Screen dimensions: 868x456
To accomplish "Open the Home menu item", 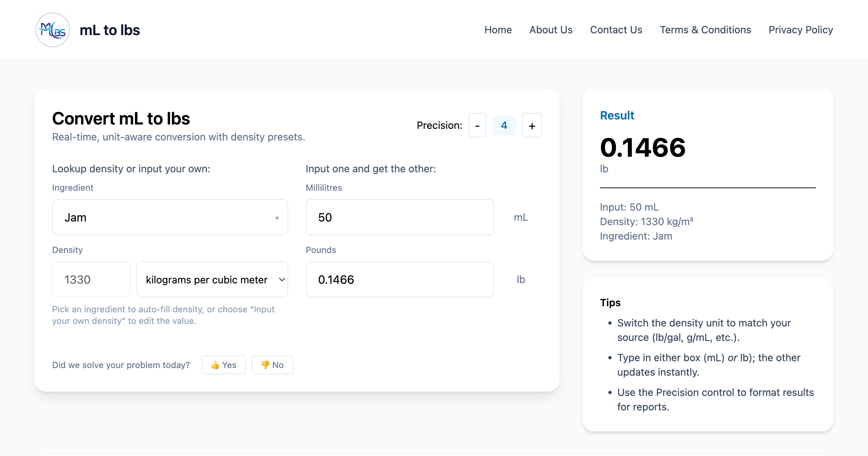I will 498,30.
